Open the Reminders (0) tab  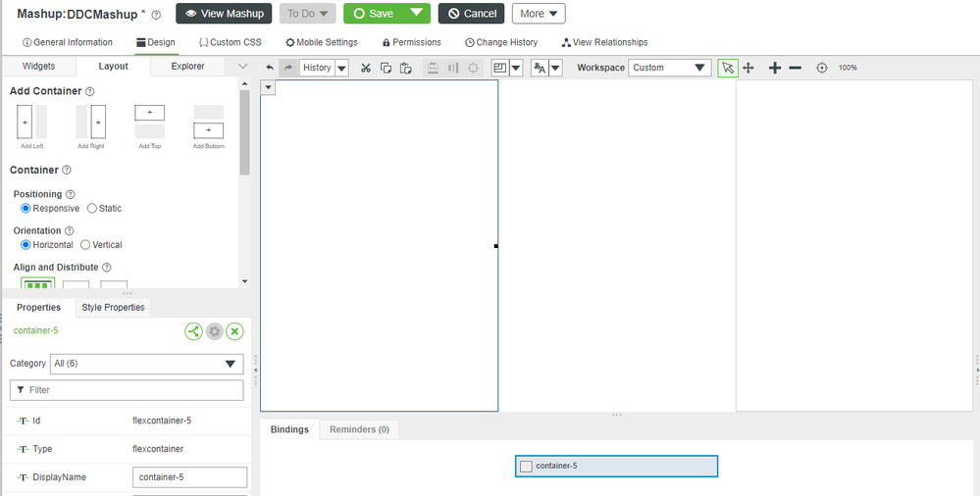(359, 429)
